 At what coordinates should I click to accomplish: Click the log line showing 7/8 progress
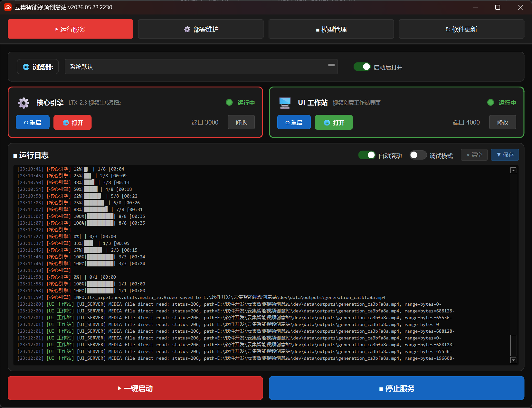click(x=80, y=209)
